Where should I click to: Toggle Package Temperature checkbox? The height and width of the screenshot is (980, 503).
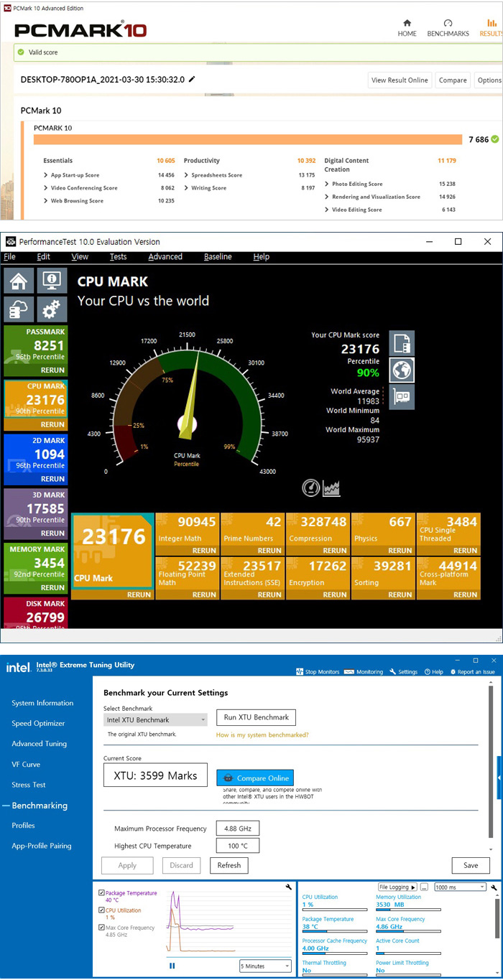pos(101,893)
